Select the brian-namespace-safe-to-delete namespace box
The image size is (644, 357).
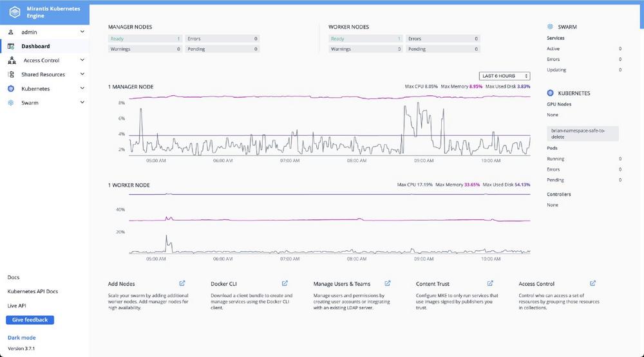pyautogui.click(x=583, y=133)
